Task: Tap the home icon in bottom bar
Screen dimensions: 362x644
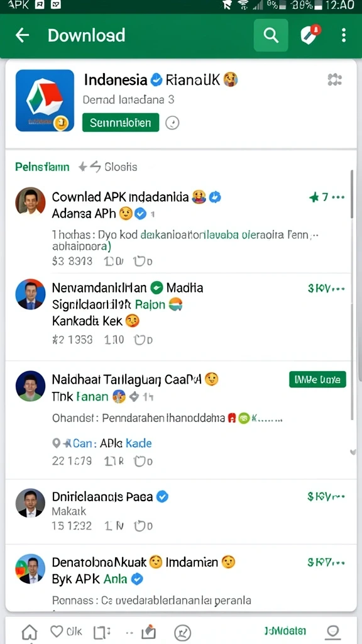Action: [x=29, y=633]
